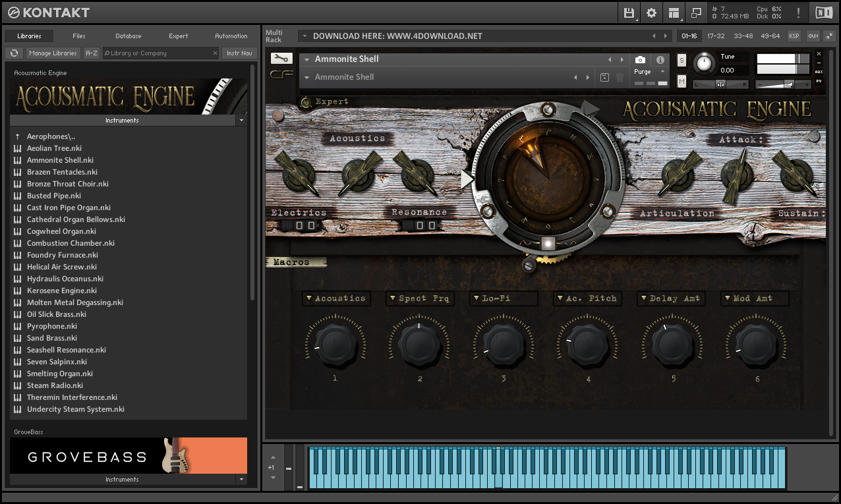
Task: Click the NI logo in header
Action: [823, 13]
